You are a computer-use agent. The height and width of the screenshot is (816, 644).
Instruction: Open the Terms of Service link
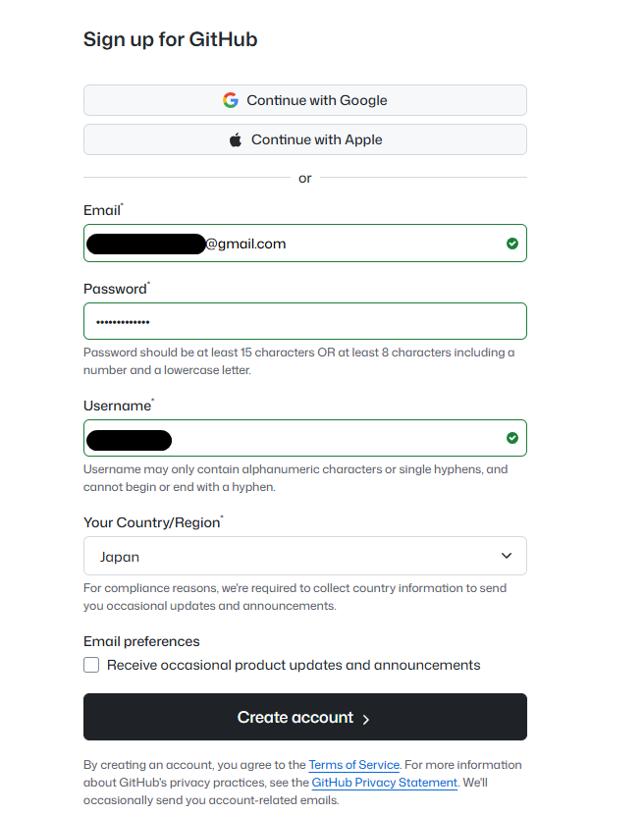[x=354, y=764]
